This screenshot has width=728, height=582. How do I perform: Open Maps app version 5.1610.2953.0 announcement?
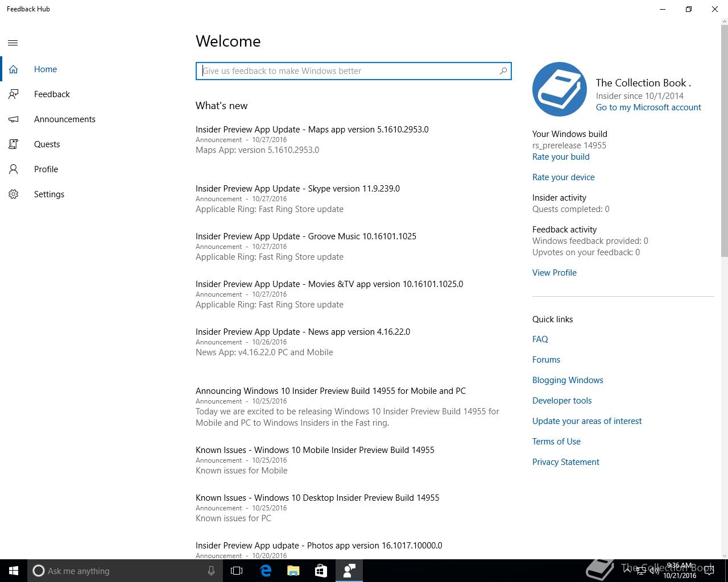312,130
